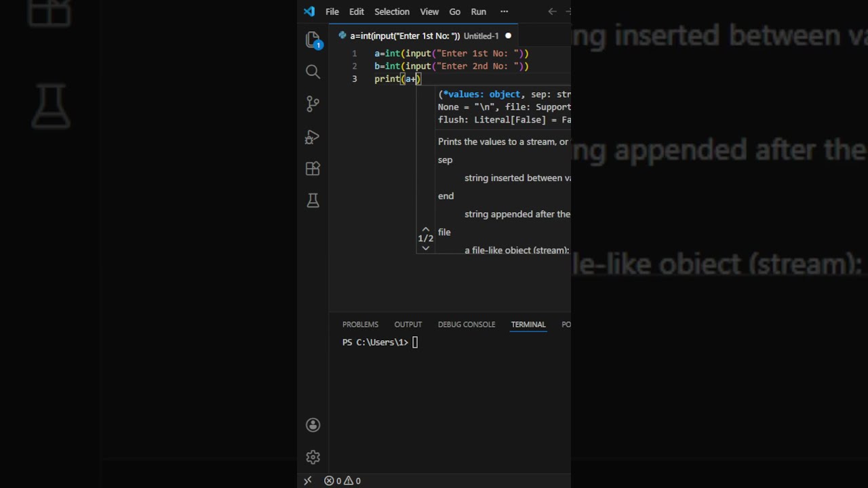Open the Edit menu
The width and height of the screenshot is (868, 488).
(357, 12)
